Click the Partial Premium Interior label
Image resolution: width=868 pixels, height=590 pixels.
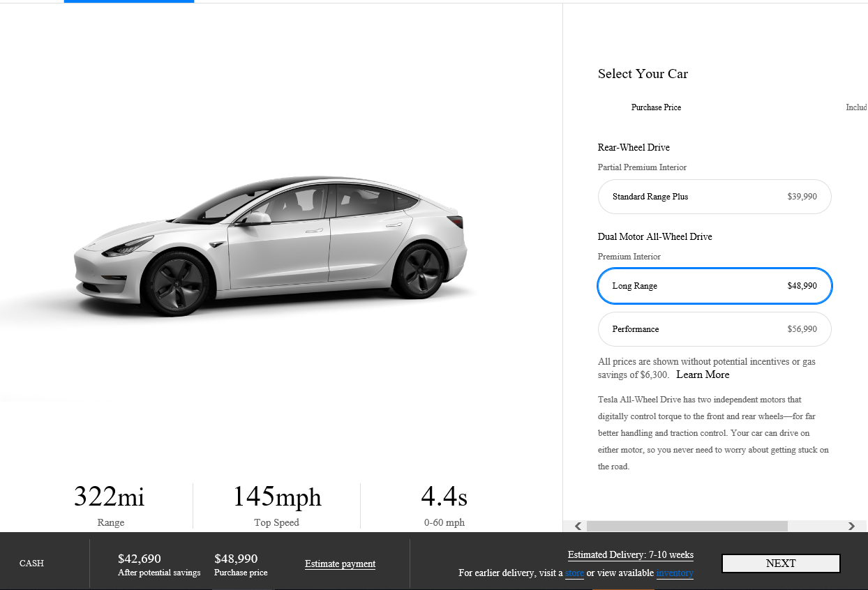(x=642, y=167)
